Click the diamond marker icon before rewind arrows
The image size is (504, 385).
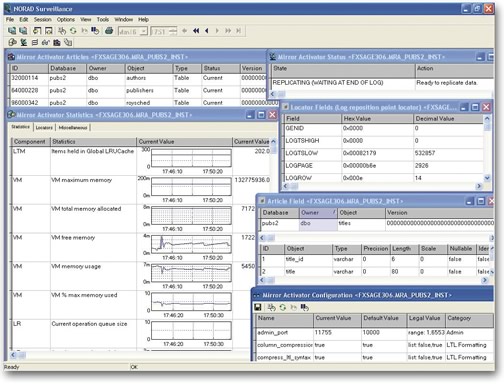pyautogui.click(x=184, y=31)
